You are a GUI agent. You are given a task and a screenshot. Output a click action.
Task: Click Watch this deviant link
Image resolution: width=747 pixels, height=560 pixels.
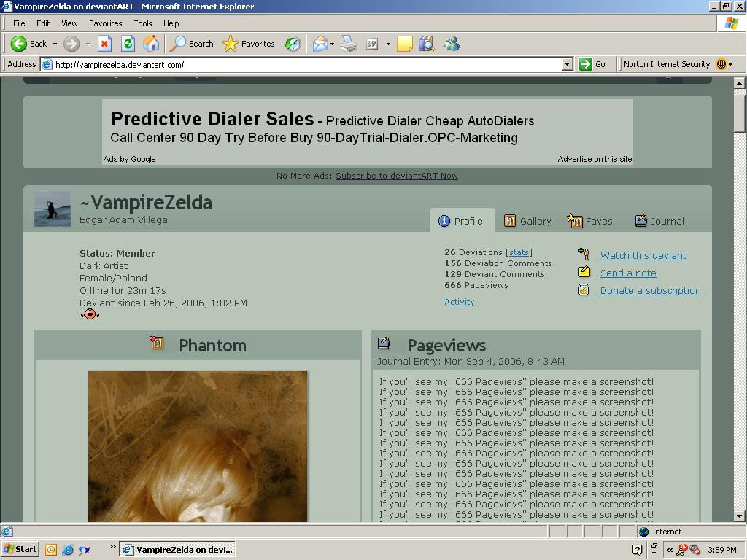(643, 256)
